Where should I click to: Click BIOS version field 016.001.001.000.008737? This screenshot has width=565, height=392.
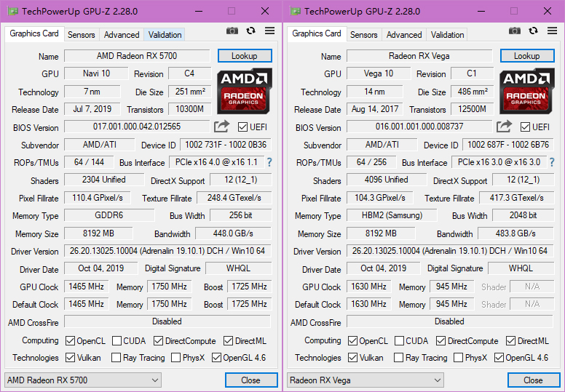point(419,127)
